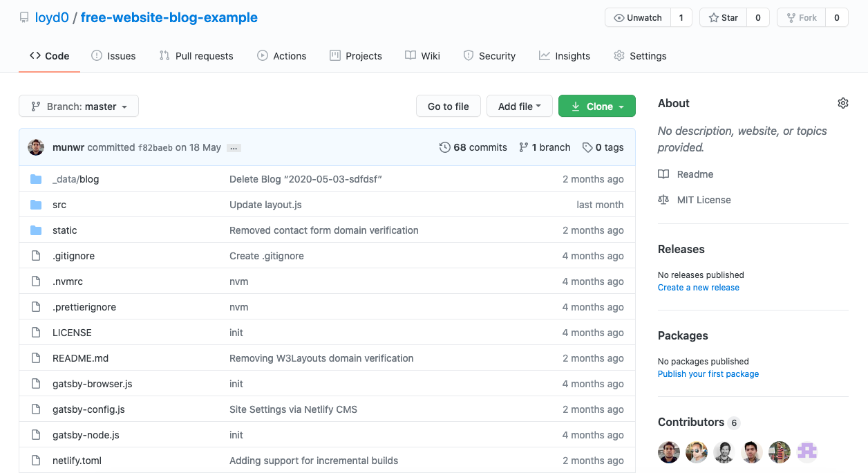The height and width of the screenshot is (473, 868).
Task: Switch to the Issues tab
Action: point(113,56)
